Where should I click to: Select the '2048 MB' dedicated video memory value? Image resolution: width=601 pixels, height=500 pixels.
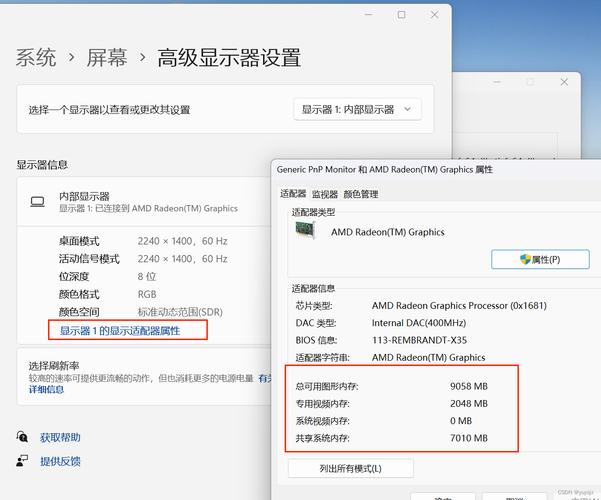[x=469, y=403]
